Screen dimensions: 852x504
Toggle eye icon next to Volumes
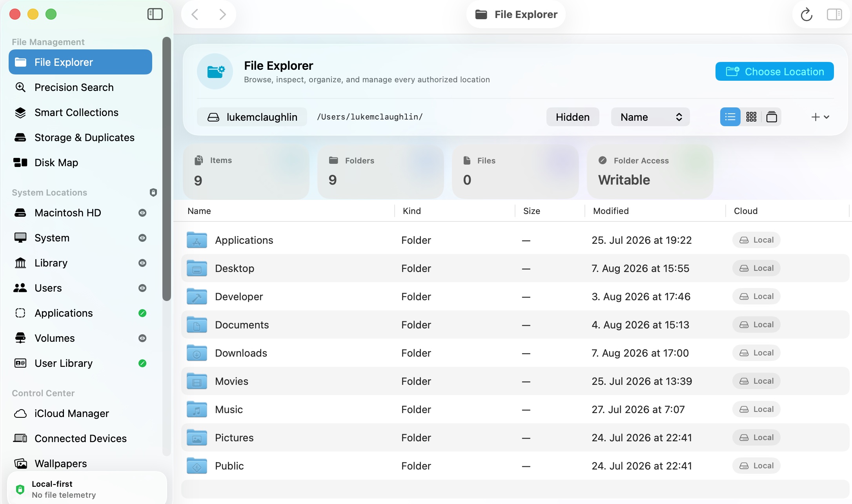tap(142, 338)
